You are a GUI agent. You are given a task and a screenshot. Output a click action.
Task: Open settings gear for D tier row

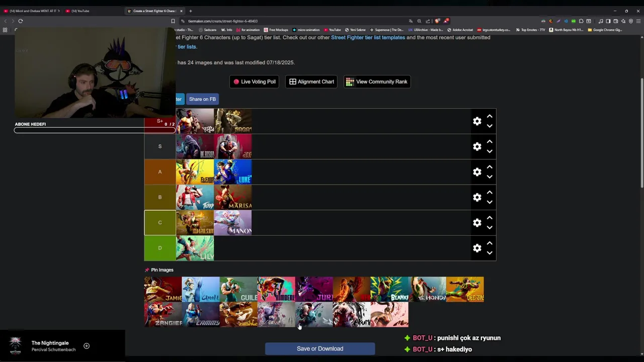point(477,248)
